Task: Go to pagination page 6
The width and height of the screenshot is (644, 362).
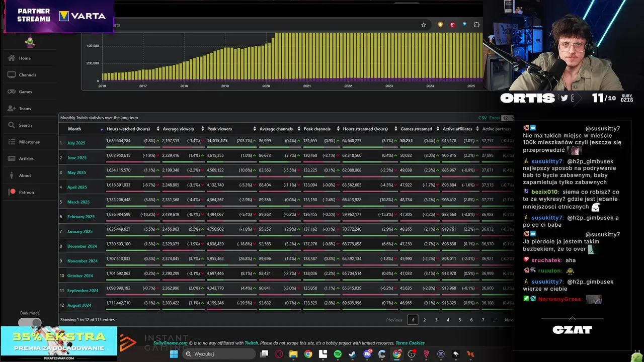Action: tap(471, 320)
